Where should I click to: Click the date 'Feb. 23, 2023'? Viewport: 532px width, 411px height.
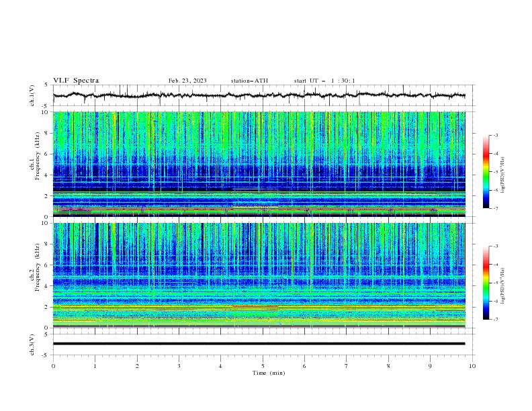tap(187, 81)
